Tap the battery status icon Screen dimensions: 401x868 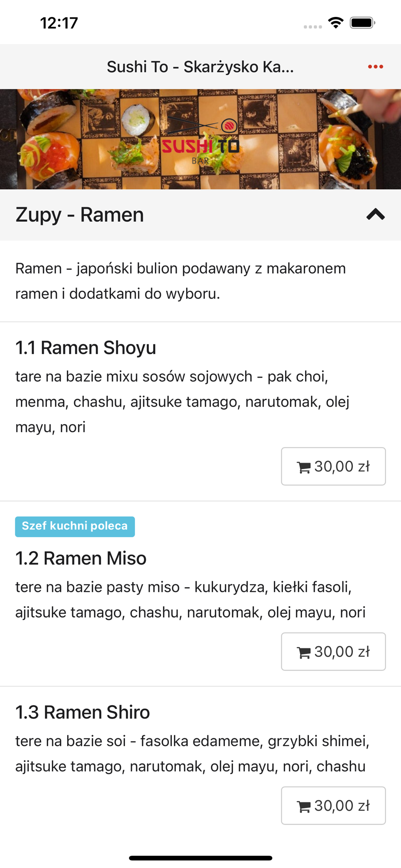363,23
